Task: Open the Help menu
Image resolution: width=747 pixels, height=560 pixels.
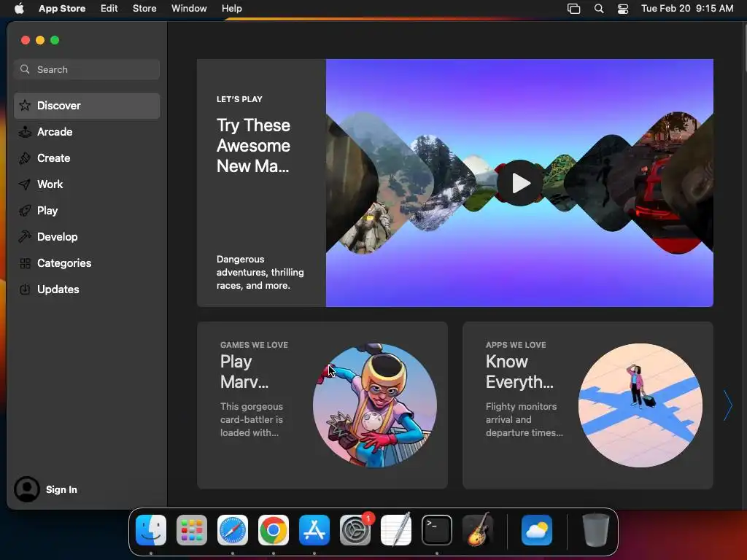Action: click(x=231, y=8)
